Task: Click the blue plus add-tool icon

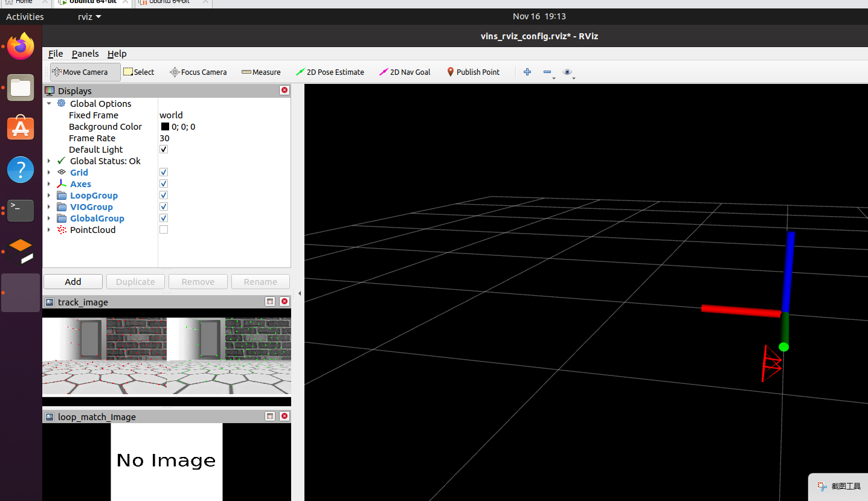Action: click(527, 72)
